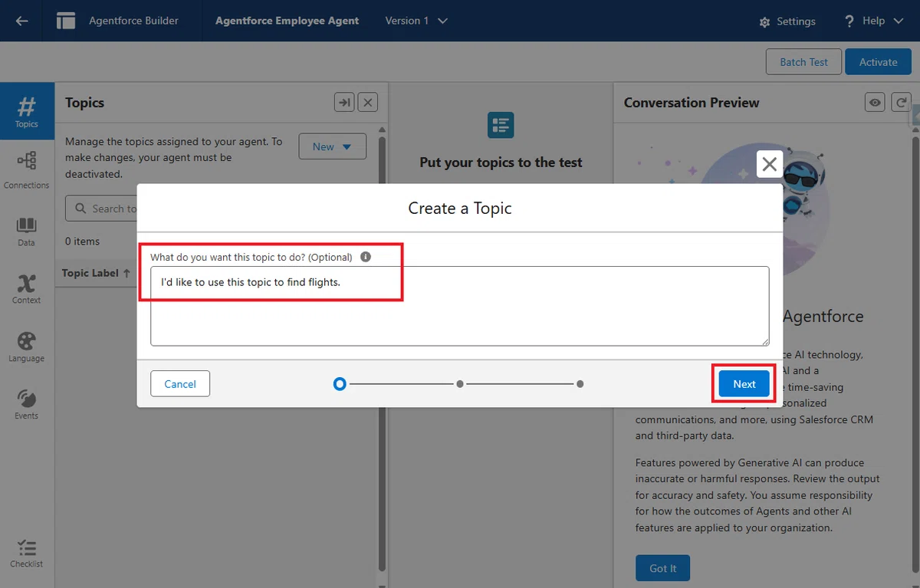Open the New topic dropdown

point(332,146)
